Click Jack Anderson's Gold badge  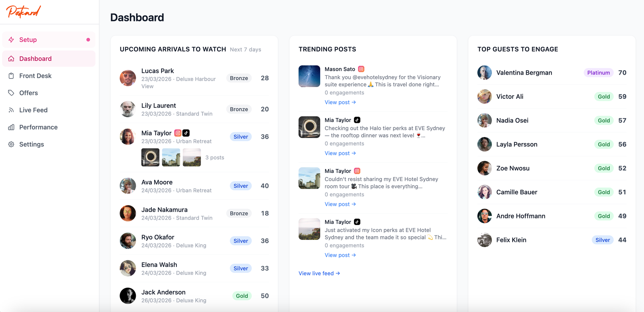[x=242, y=296]
